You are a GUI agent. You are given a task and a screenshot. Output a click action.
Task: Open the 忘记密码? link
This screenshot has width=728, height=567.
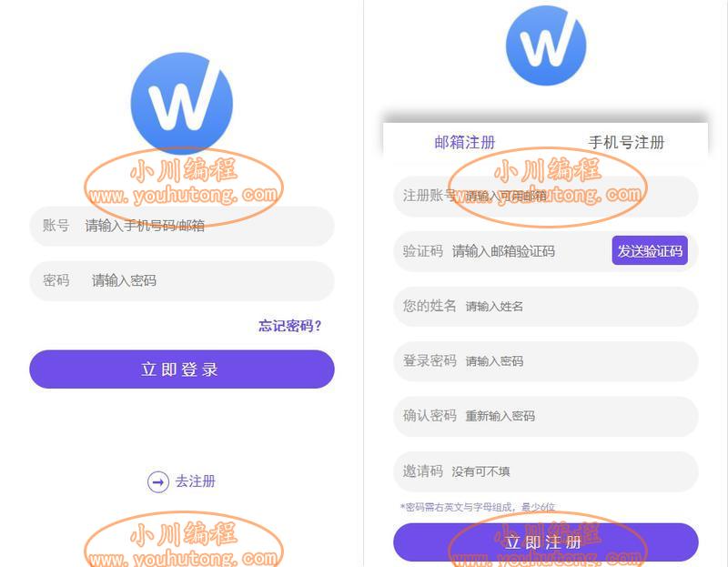pos(290,326)
